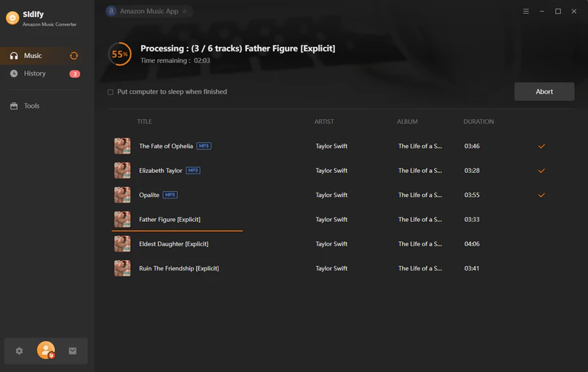The height and width of the screenshot is (372, 588).
Task: Click album thumbnail for Eldest Daughter
Action: [123, 243]
